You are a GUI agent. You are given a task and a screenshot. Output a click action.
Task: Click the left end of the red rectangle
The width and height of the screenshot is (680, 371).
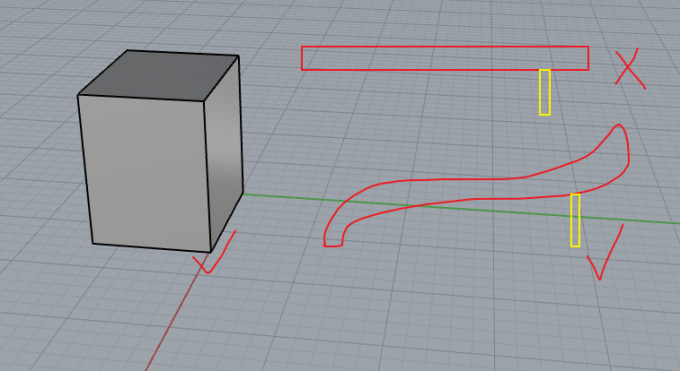point(302,58)
